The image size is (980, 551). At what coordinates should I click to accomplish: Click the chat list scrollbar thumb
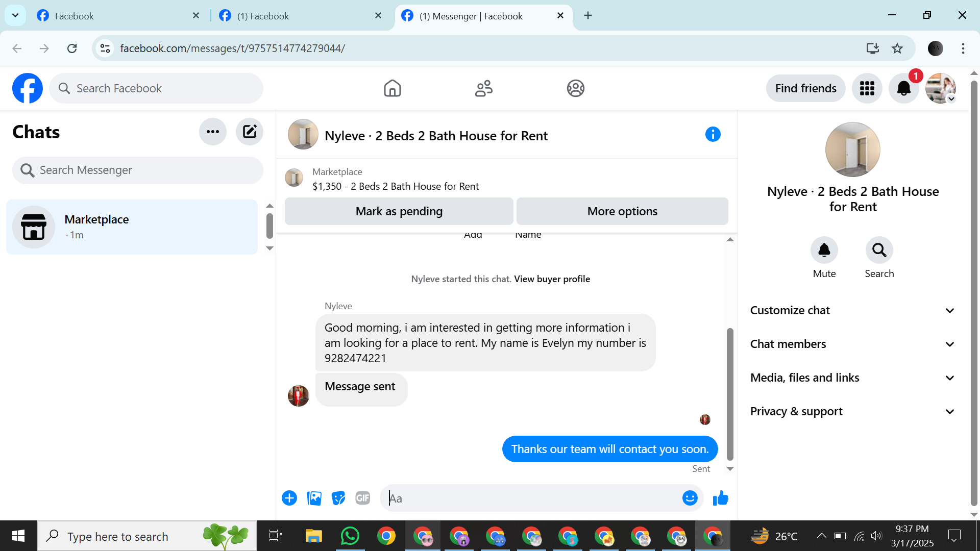269,226
